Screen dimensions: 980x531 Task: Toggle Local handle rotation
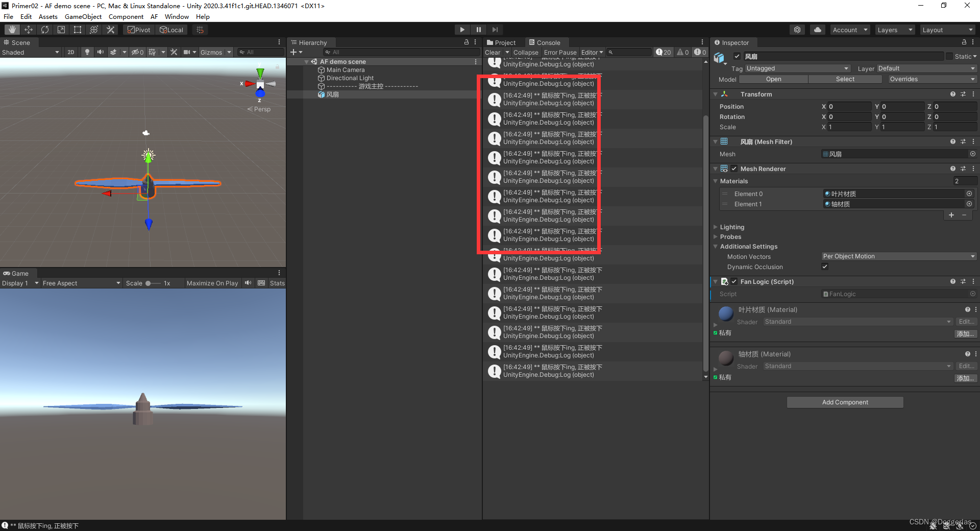tap(171, 30)
